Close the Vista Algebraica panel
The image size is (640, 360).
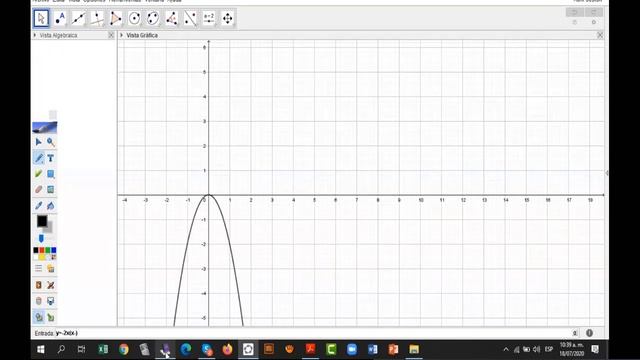(111, 36)
